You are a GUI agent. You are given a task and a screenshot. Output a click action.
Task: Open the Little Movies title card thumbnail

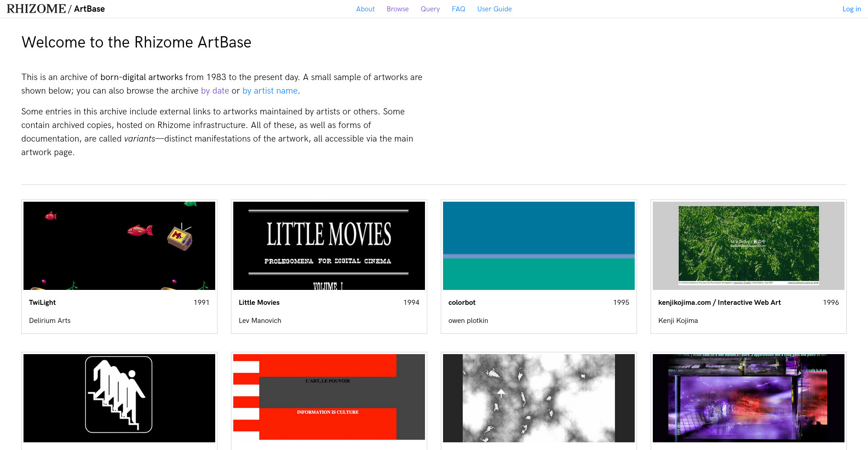pyautogui.click(x=329, y=246)
